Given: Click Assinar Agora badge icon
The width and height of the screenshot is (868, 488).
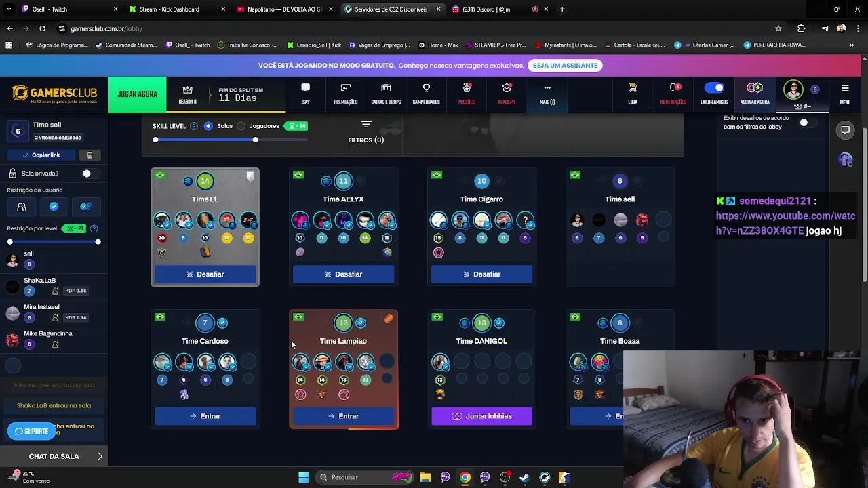Looking at the screenshot, I should [x=755, y=88].
